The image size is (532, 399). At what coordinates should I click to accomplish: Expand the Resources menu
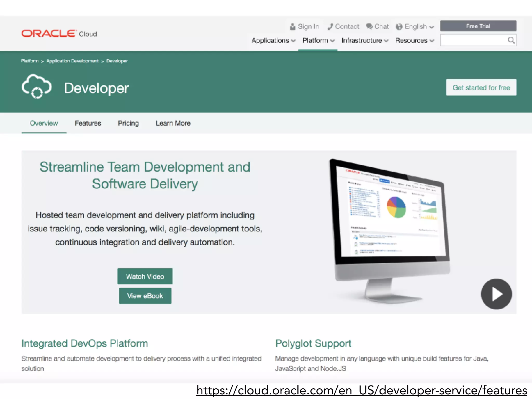[415, 41]
